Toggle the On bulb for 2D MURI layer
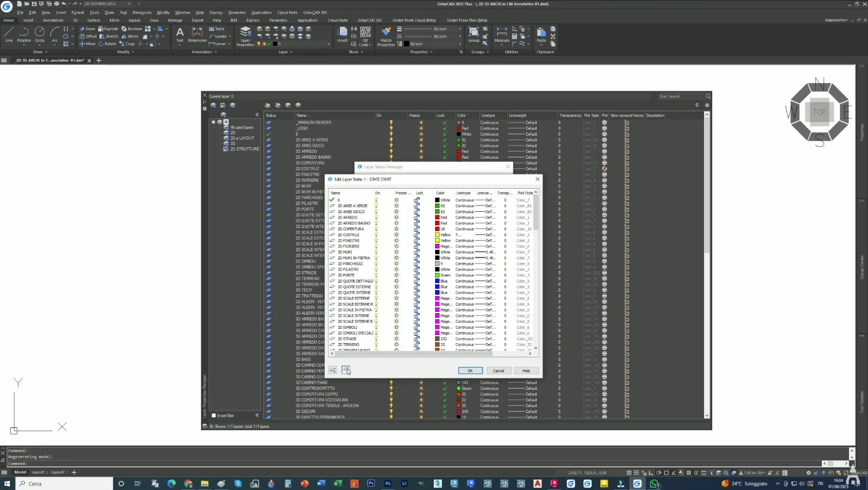 point(376,252)
